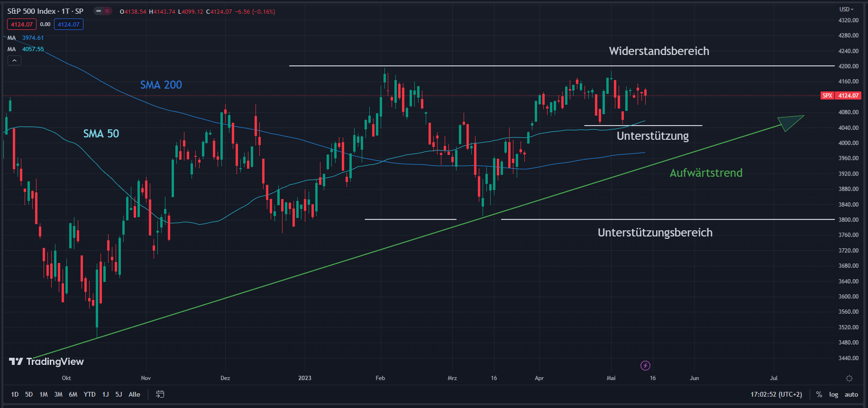868x408 pixels.
Task: Select the 1M time range
Action: click(44, 394)
